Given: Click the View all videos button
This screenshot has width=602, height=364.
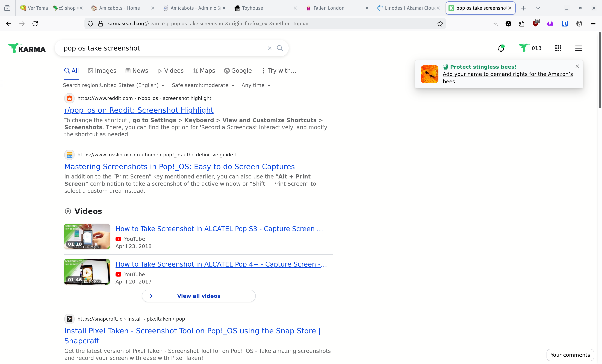Looking at the screenshot, I should click(x=199, y=296).
